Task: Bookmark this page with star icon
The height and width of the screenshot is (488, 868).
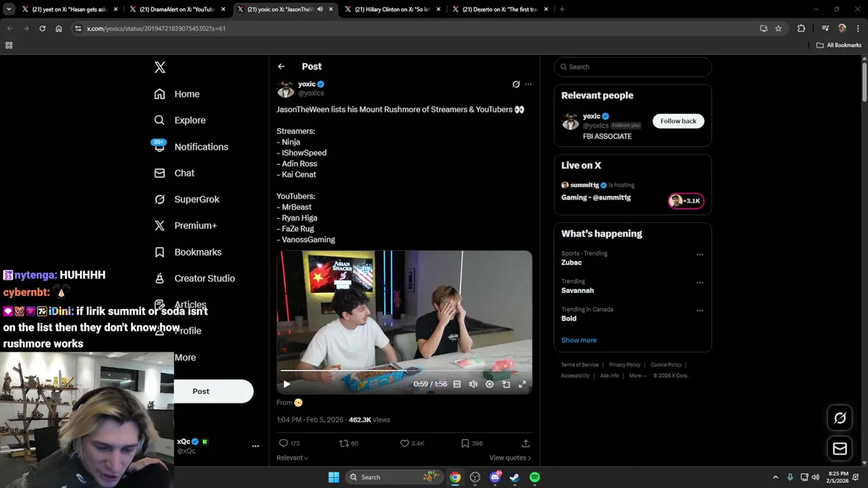Action: pos(778,28)
